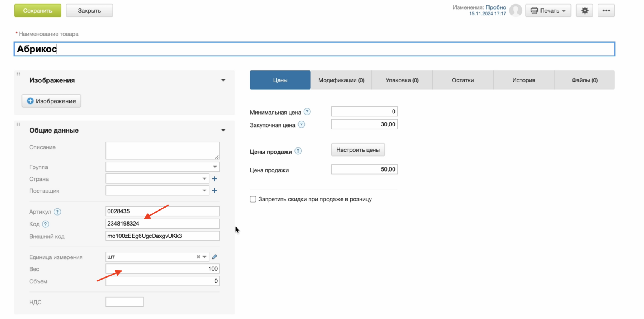The height and width of the screenshot is (319, 644).
Task: Click the Закрыть button
Action: (x=89, y=11)
